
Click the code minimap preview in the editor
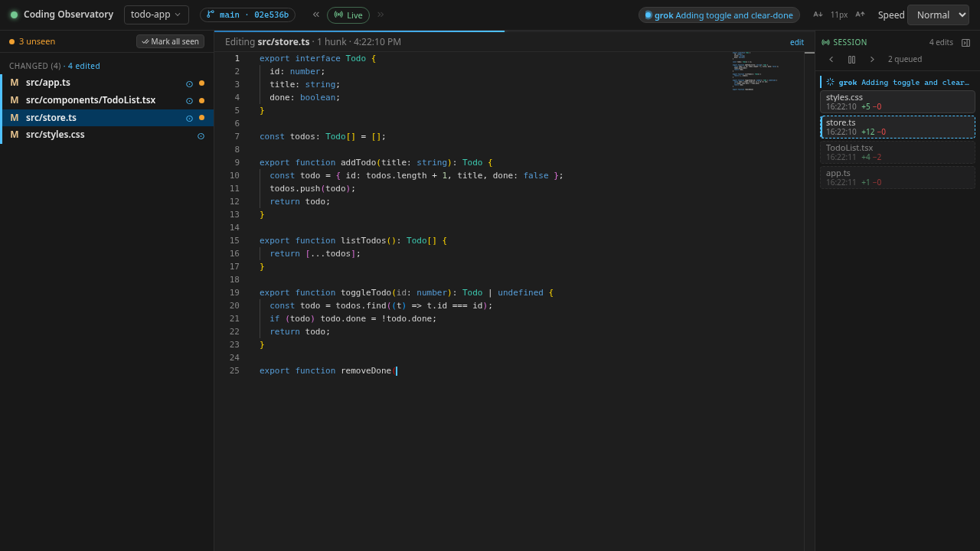tap(755, 71)
